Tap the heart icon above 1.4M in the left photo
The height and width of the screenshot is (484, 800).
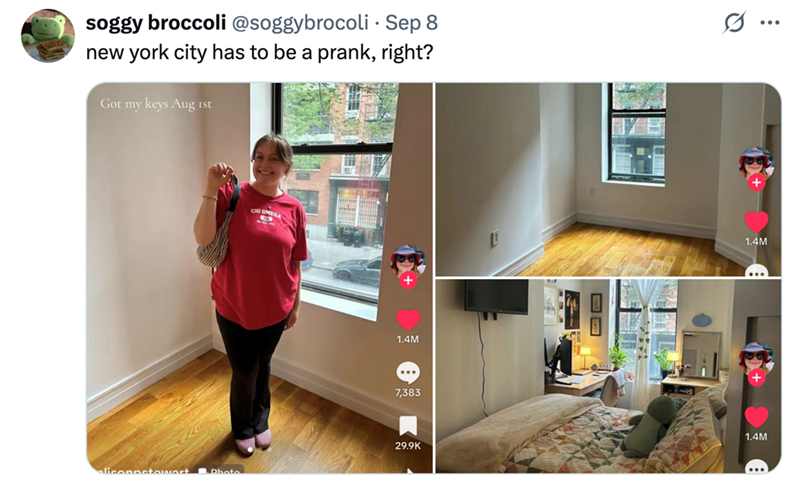coord(408,320)
